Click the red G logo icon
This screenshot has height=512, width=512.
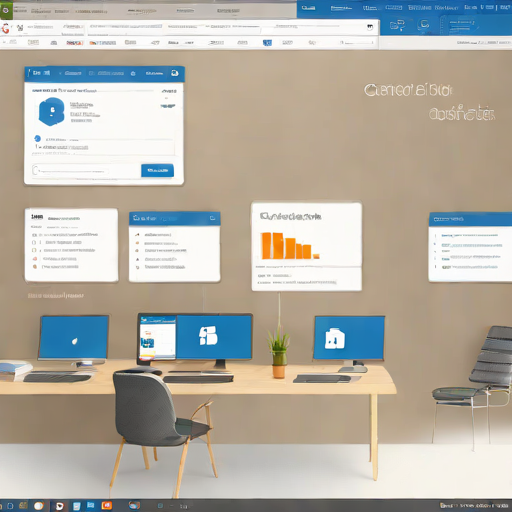(5, 29)
